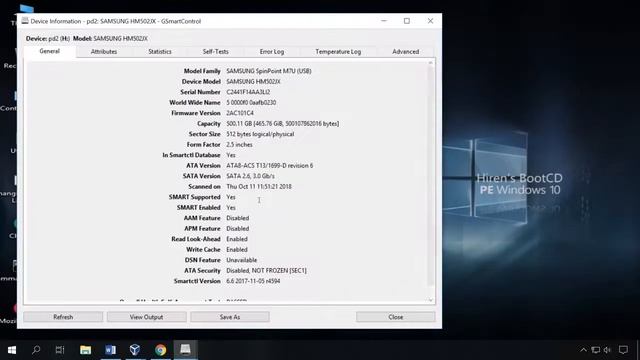
Task: Open File Explorer from the taskbar
Action: click(x=85, y=350)
